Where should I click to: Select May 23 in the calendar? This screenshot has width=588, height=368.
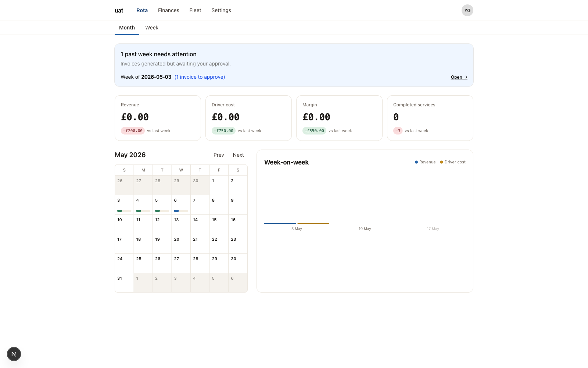point(238,244)
